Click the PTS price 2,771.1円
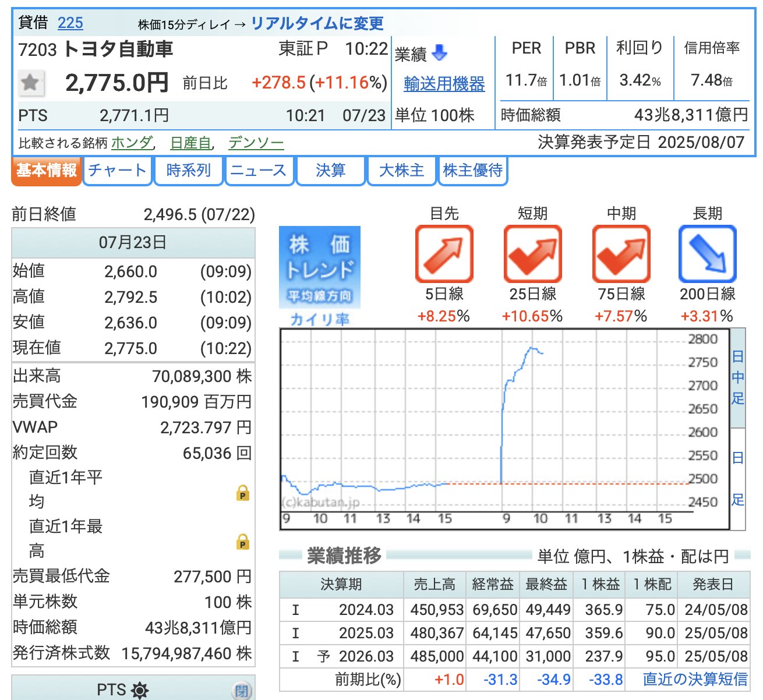 135,115
